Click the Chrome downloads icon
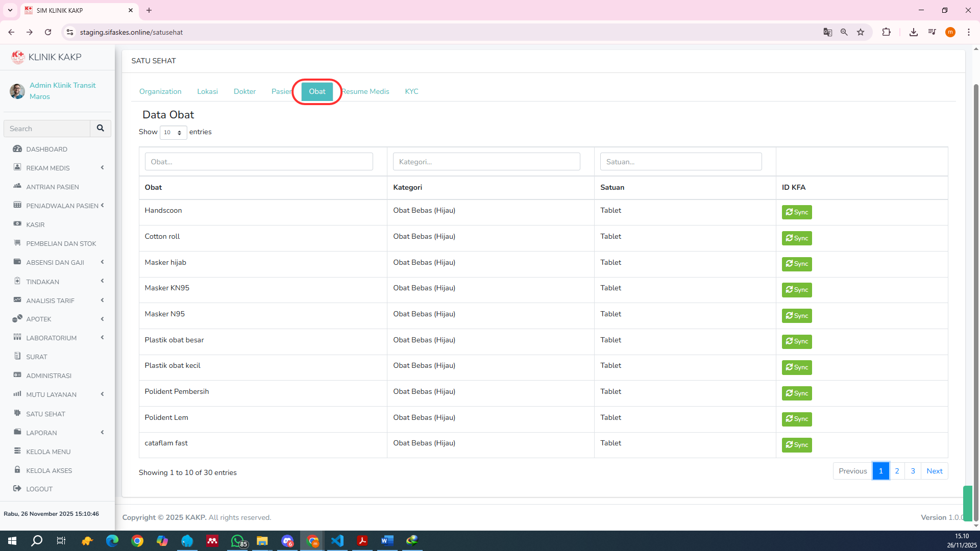 pos(913,32)
